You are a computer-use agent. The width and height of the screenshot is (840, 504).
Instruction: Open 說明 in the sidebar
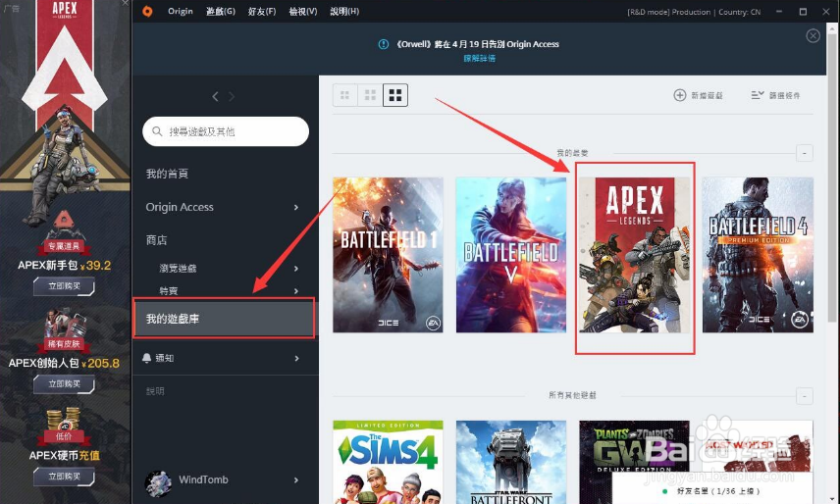(x=155, y=391)
